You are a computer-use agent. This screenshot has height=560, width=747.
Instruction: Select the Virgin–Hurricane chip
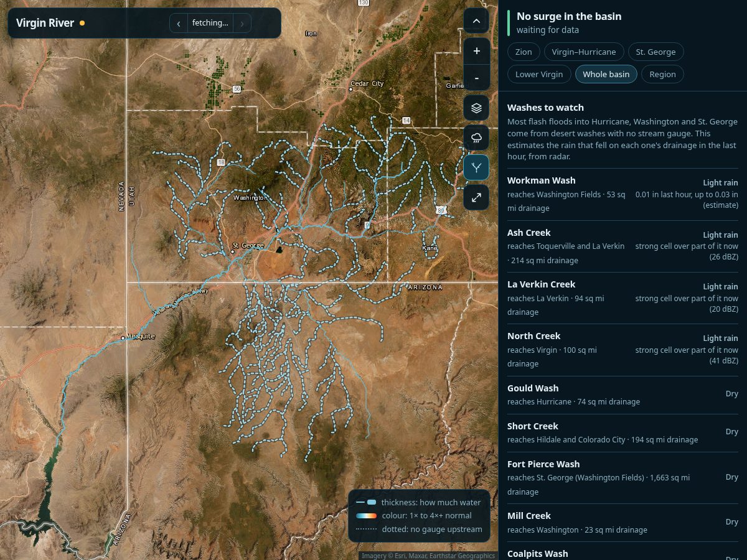(x=584, y=52)
